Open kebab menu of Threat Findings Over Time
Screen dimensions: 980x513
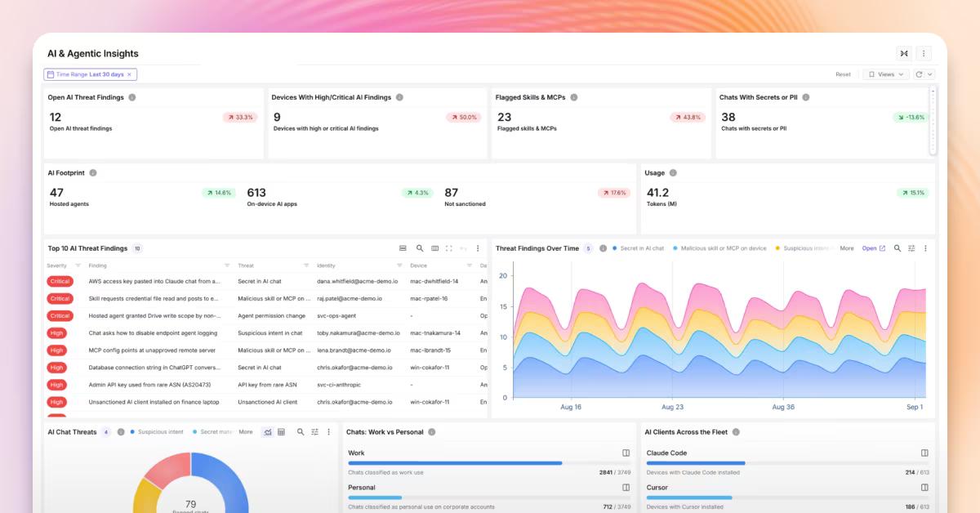click(925, 248)
